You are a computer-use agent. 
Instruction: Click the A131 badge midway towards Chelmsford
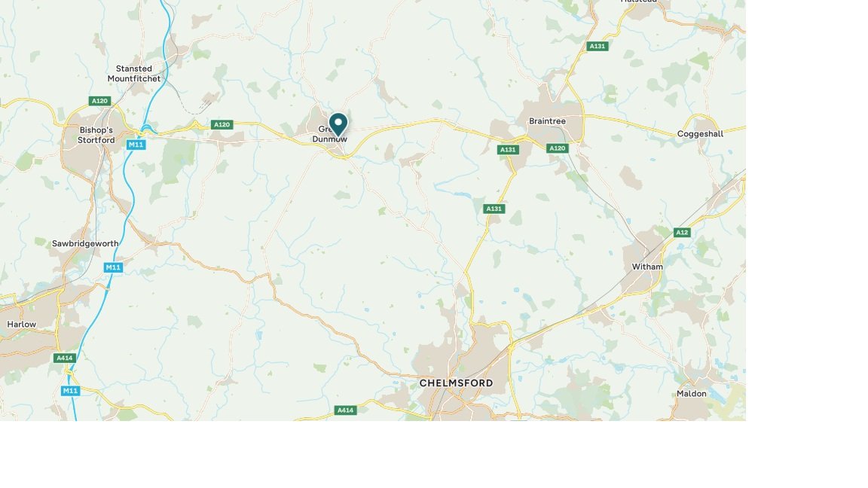tap(494, 209)
